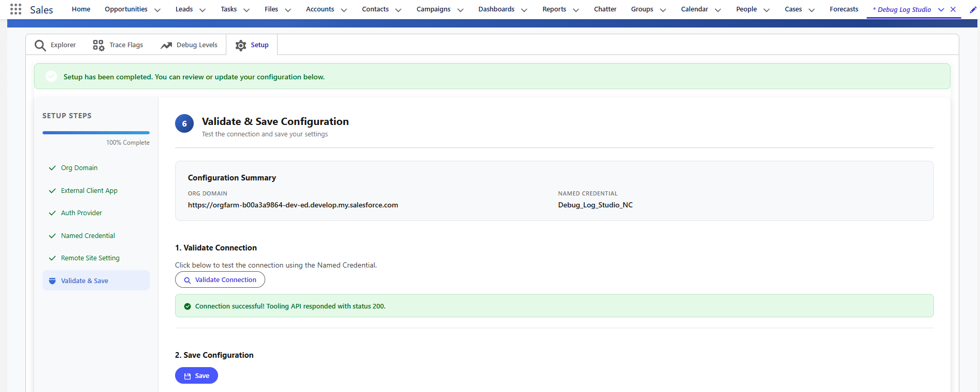Switch to the Debug Levels tab

pyautogui.click(x=189, y=45)
